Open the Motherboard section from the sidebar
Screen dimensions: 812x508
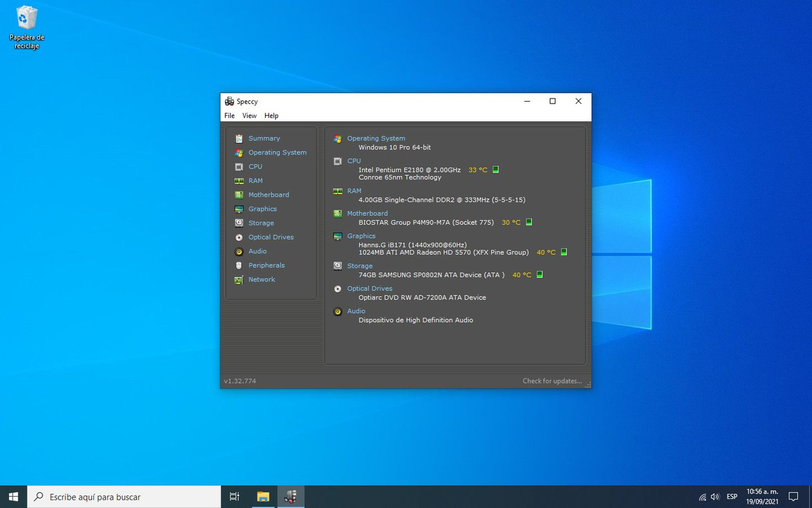pyautogui.click(x=268, y=195)
